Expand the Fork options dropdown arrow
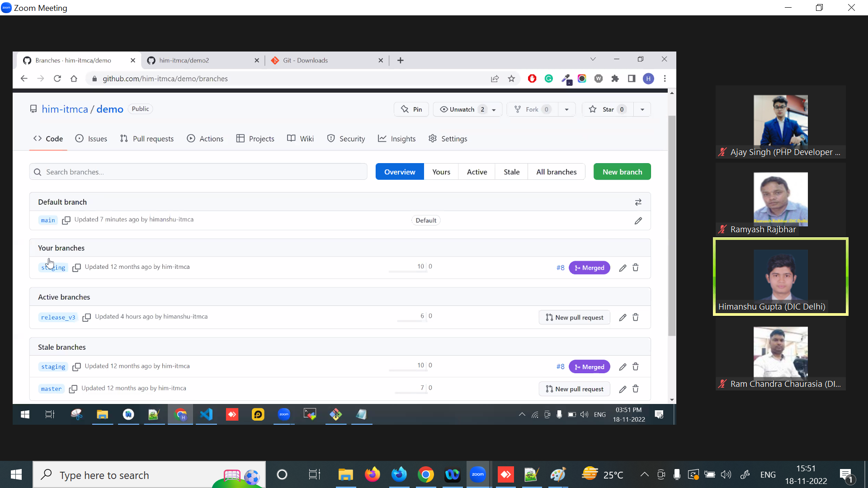This screenshot has height=488, width=868. 566,109
